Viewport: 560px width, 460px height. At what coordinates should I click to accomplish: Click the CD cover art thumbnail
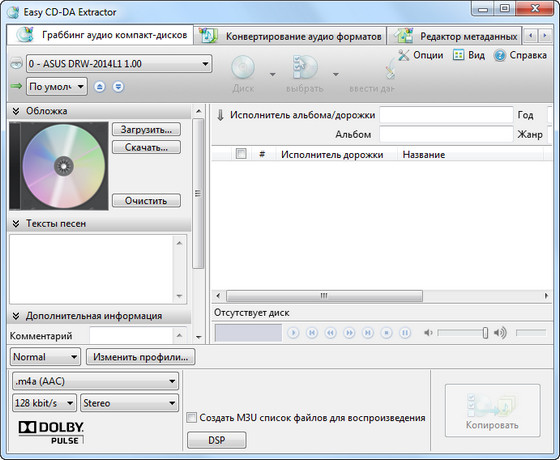[x=59, y=166]
